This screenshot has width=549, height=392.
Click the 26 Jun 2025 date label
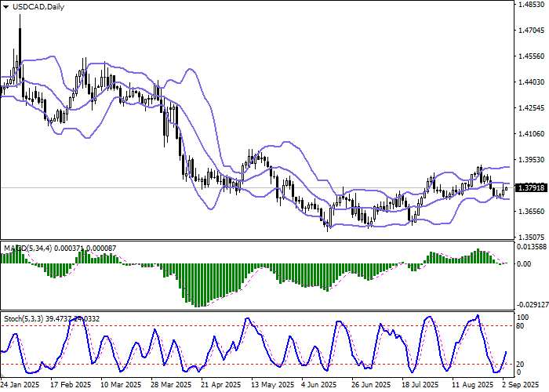[372, 385]
